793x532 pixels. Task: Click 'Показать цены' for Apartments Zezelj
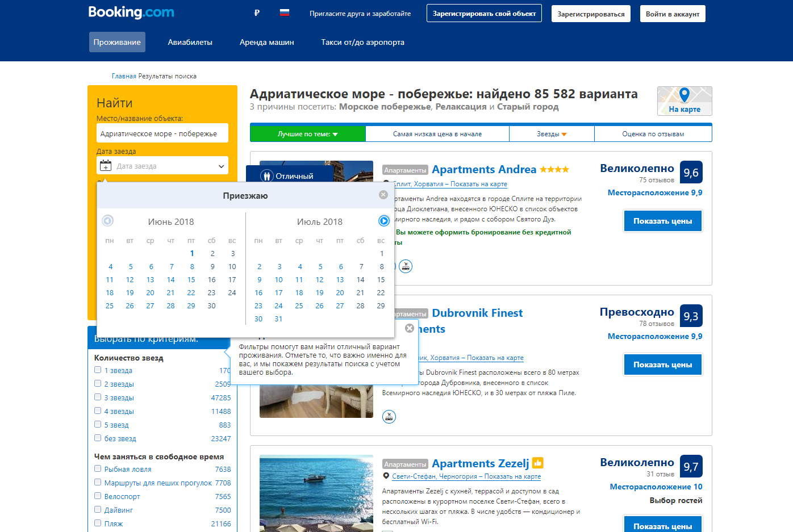(x=663, y=525)
